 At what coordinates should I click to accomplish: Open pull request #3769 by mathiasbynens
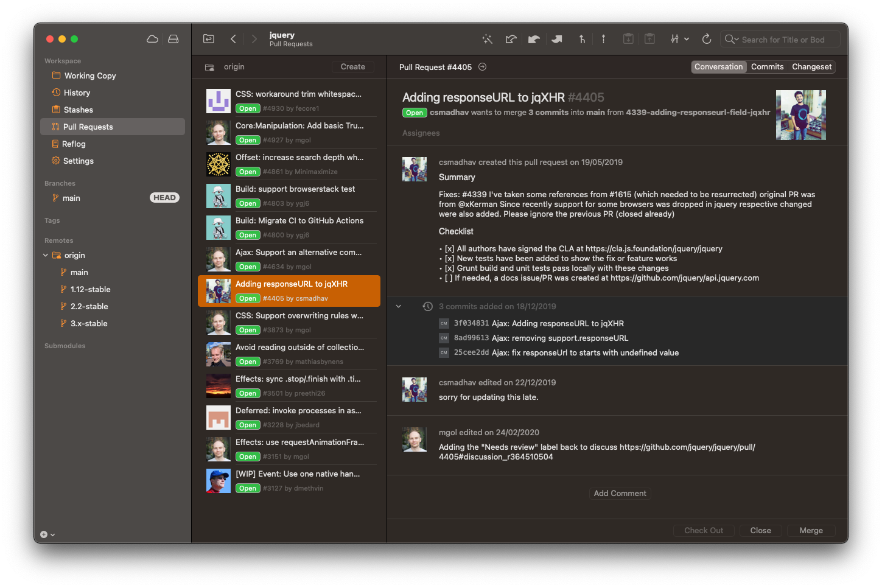(x=289, y=354)
